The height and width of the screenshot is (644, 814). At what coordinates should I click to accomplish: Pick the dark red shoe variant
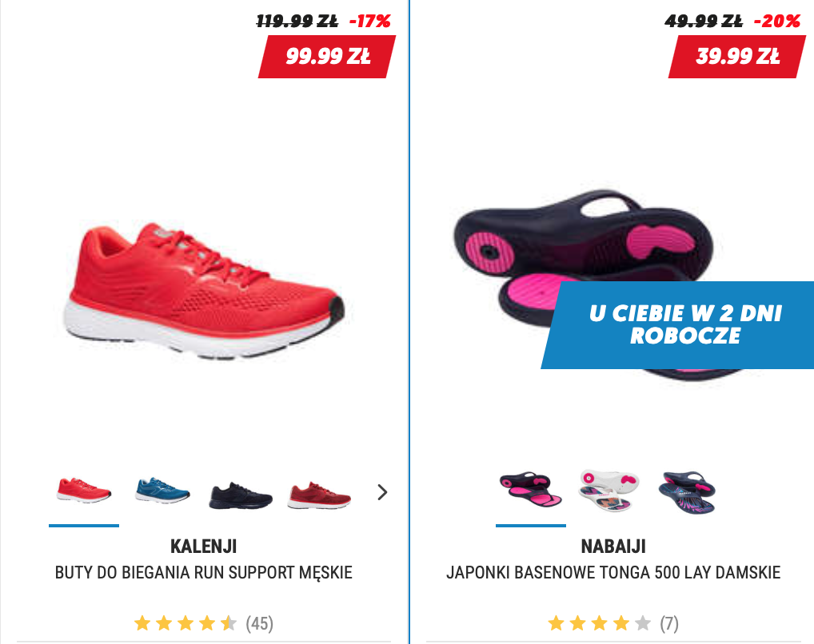point(319,495)
